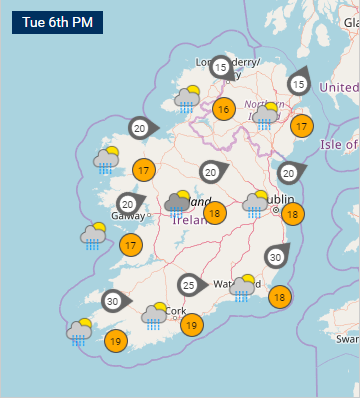Select the 15 wind marker over Londonderry
Screen dimensions: 360x399
coord(224,68)
